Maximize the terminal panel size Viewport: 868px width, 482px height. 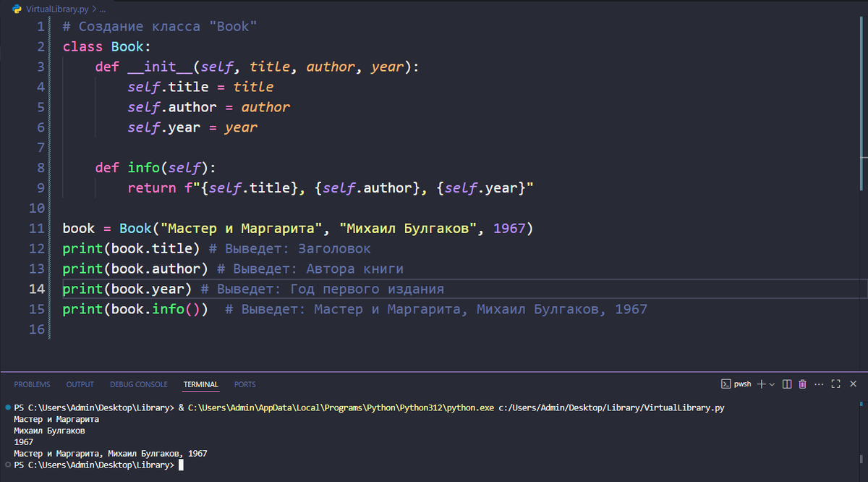(x=835, y=384)
